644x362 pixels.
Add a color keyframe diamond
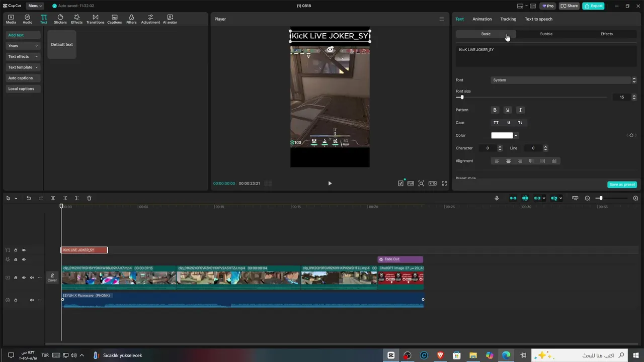tap(631, 135)
